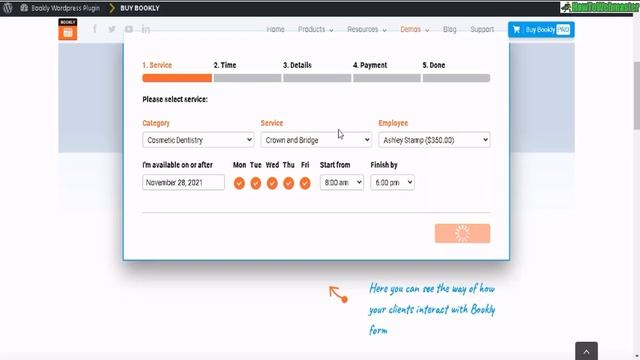Click the WordPress logo icon
Screen dimensions: 640x360
pyautogui.click(x=7, y=8)
